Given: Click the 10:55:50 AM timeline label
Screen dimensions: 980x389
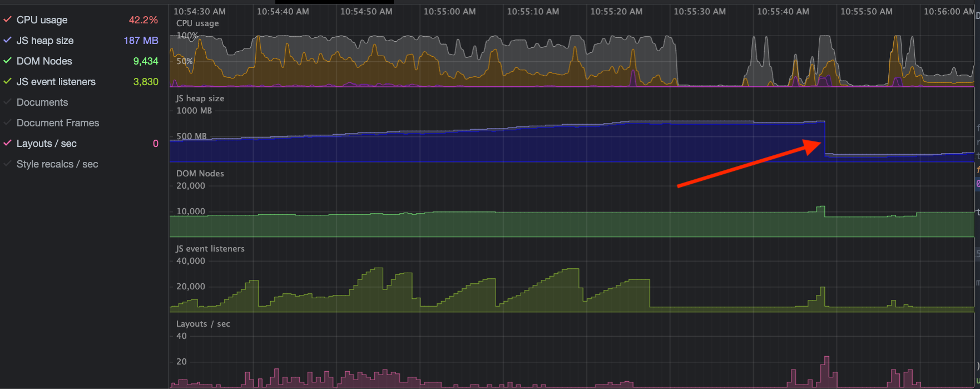Looking at the screenshot, I should (867, 12).
